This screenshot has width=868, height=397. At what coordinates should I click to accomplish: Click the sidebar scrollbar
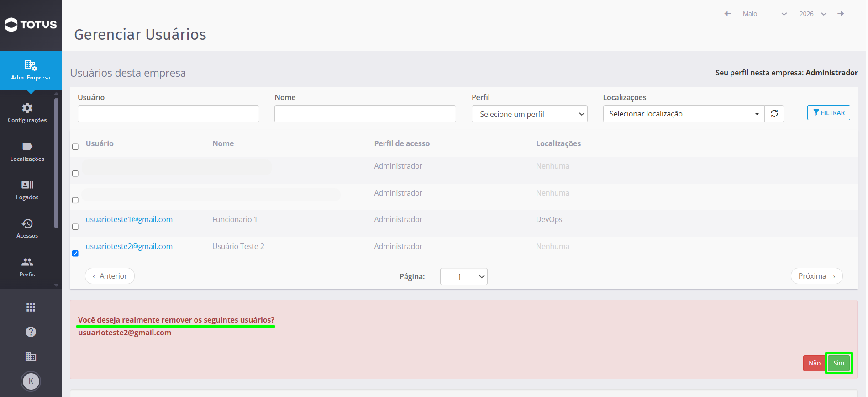coord(56,163)
